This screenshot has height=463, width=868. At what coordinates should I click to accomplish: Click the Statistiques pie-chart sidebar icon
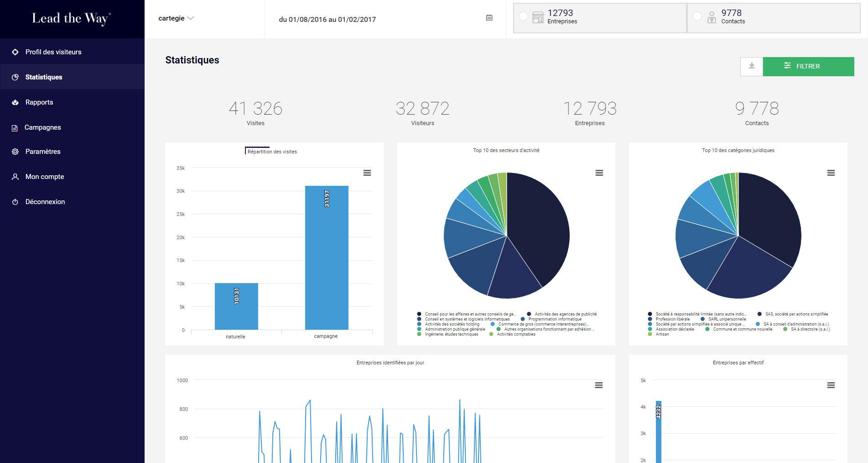click(x=15, y=77)
